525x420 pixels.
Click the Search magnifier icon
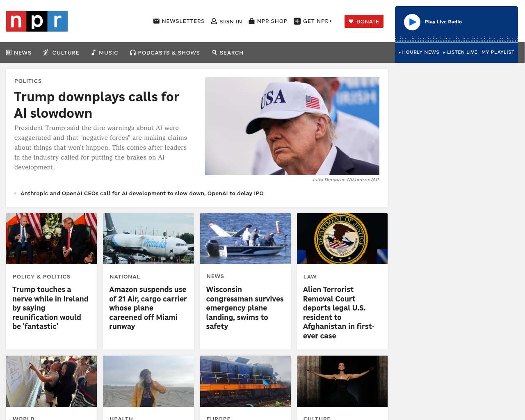pos(215,52)
